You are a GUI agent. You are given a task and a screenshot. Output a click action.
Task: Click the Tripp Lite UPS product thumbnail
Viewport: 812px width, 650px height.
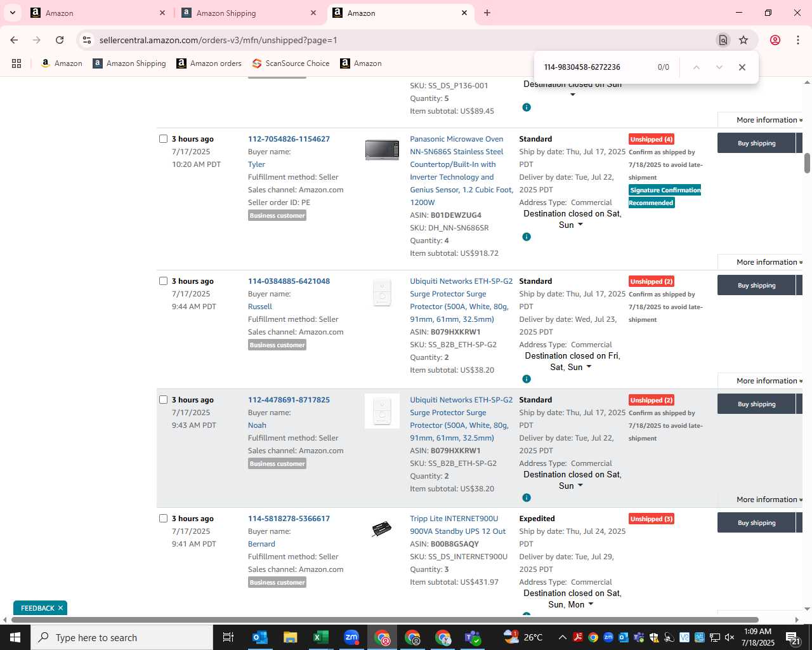381,529
